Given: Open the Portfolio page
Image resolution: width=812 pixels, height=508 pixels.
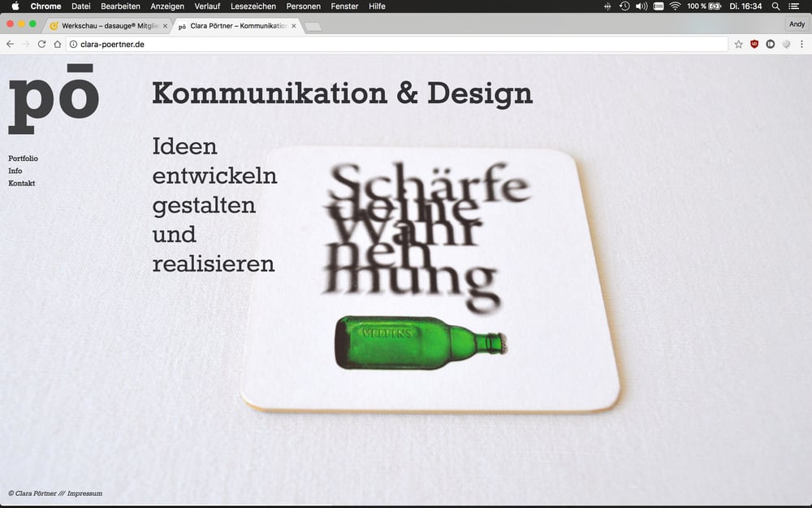Looking at the screenshot, I should click(23, 158).
